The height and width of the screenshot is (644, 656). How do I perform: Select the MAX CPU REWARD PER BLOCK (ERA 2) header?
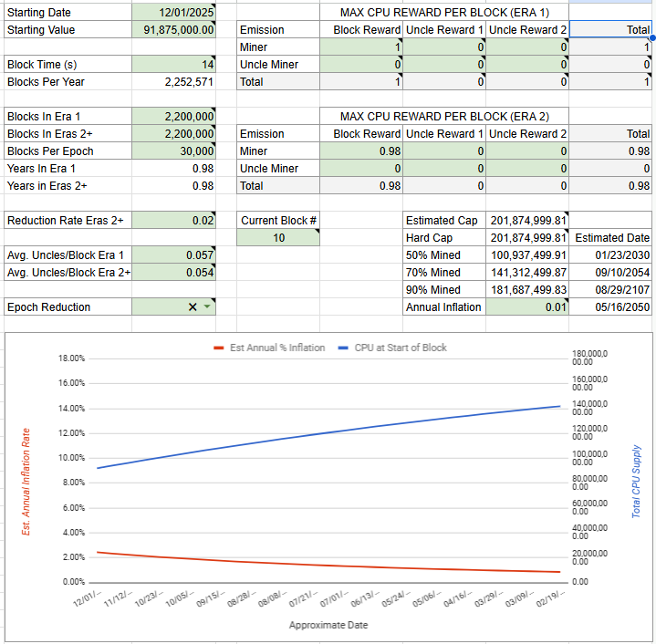444,116
